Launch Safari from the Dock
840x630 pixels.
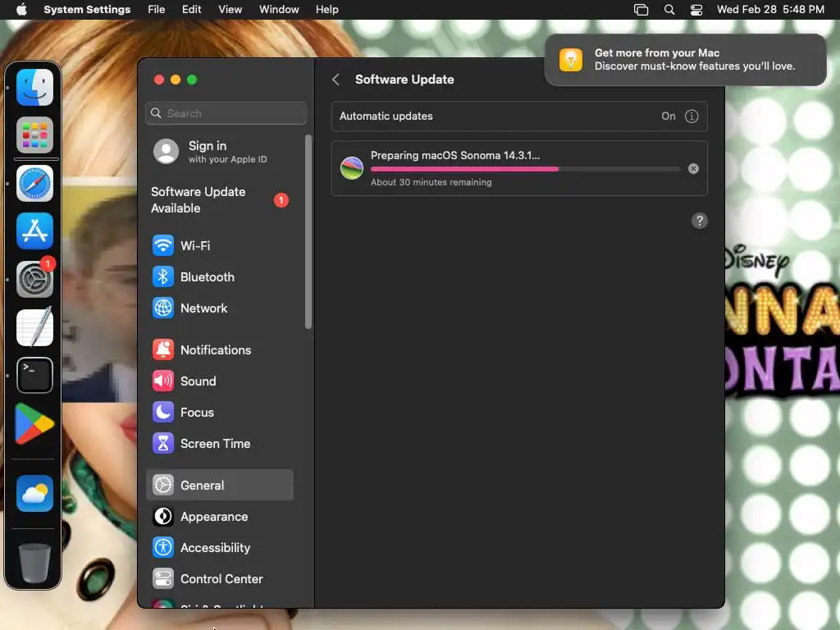click(x=34, y=183)
